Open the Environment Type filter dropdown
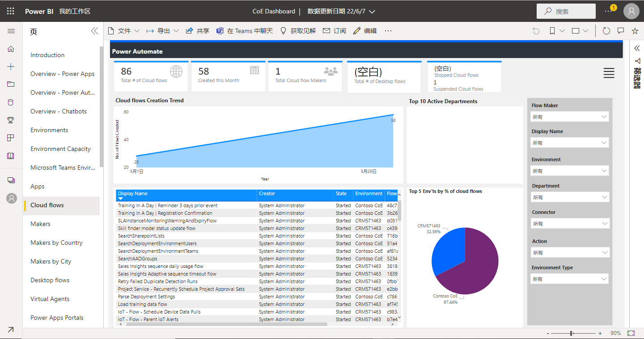This screenshot has height=339, width=644. tap(570, 279)
